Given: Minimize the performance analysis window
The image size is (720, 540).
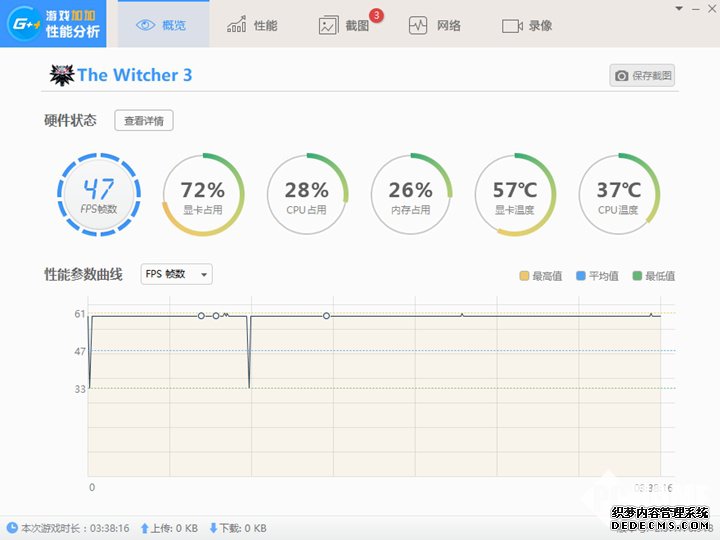Looking at the screenshot, I should pos(696,9).
